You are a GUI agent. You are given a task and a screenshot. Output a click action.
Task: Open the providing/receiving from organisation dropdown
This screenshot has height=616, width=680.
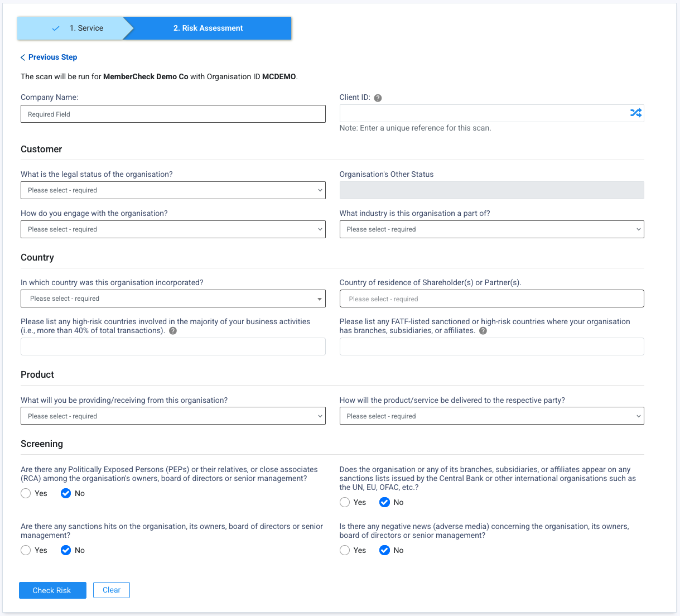pos(173,416)
